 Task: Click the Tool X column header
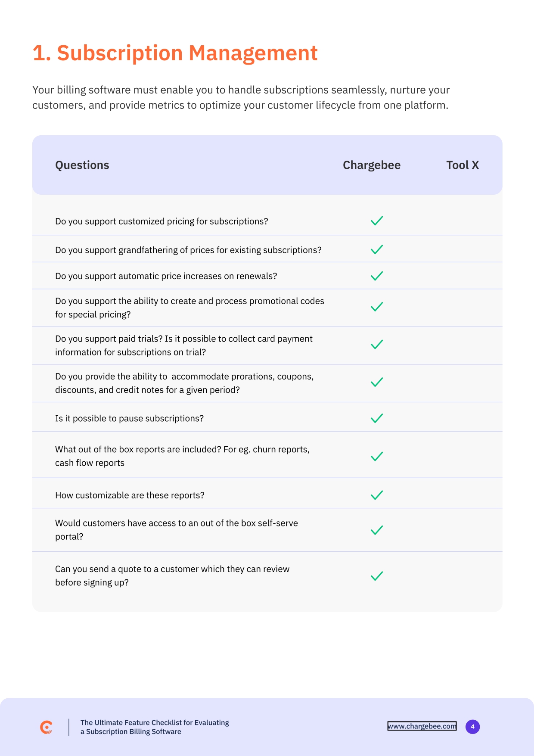click(x=463, y=165)
